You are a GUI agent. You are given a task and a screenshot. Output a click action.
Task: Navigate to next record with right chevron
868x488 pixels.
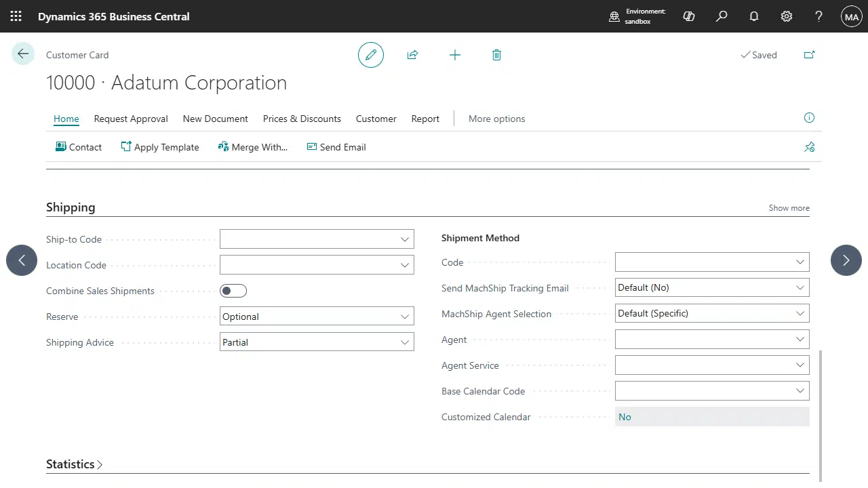[846, 260]
